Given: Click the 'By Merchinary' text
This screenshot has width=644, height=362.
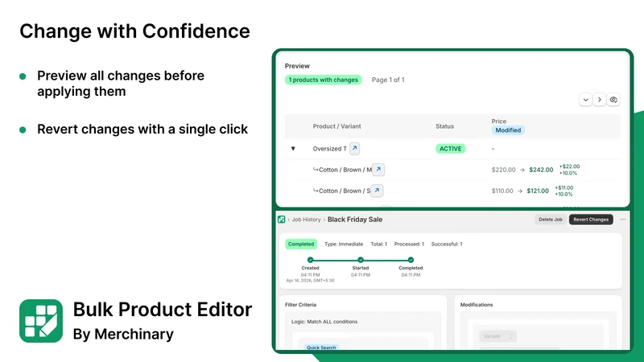Looking at the screenshot, I should [x=123, y=334].
